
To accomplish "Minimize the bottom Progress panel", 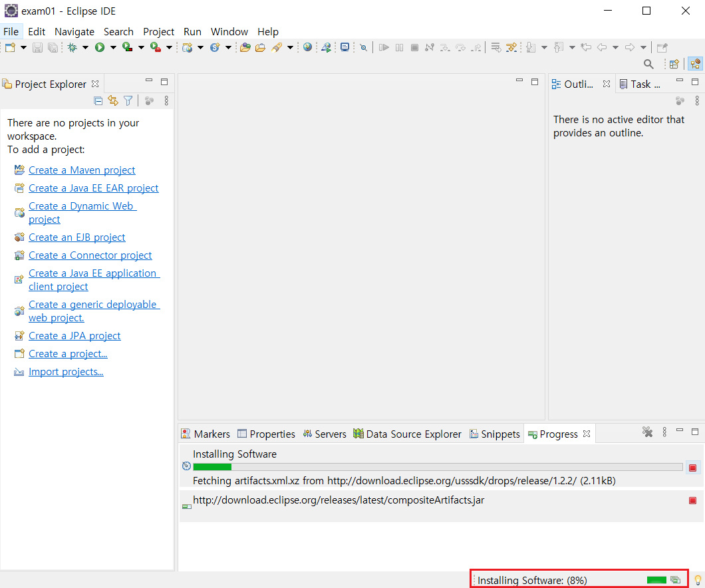I will [x=680, y=430].
